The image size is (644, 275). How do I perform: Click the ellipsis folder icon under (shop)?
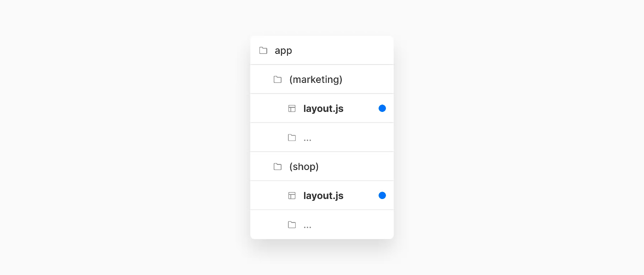pyautogui.click(x=292, y=224)
